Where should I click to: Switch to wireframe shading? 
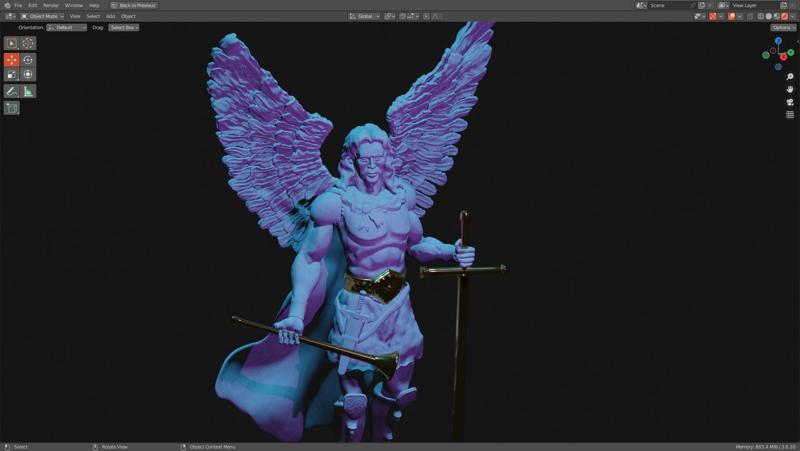tap(761, 16)
